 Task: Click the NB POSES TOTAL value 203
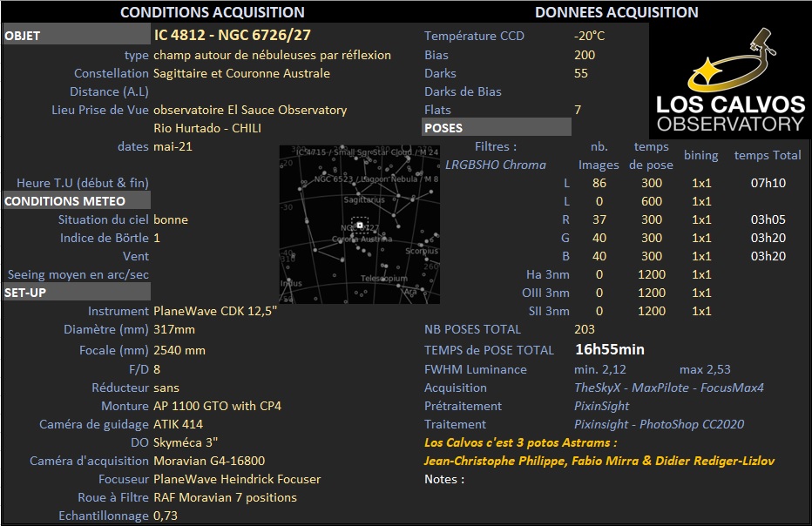(584, 329)
